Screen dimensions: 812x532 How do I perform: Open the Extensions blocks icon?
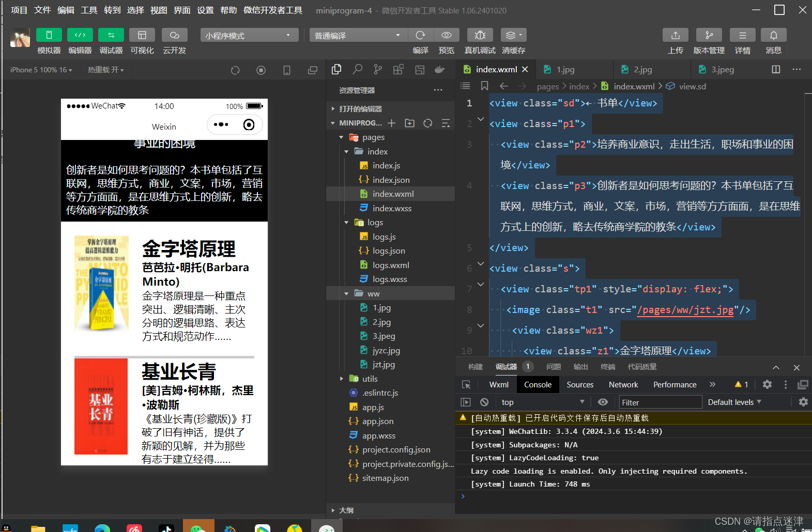click(x=399, y=69)
